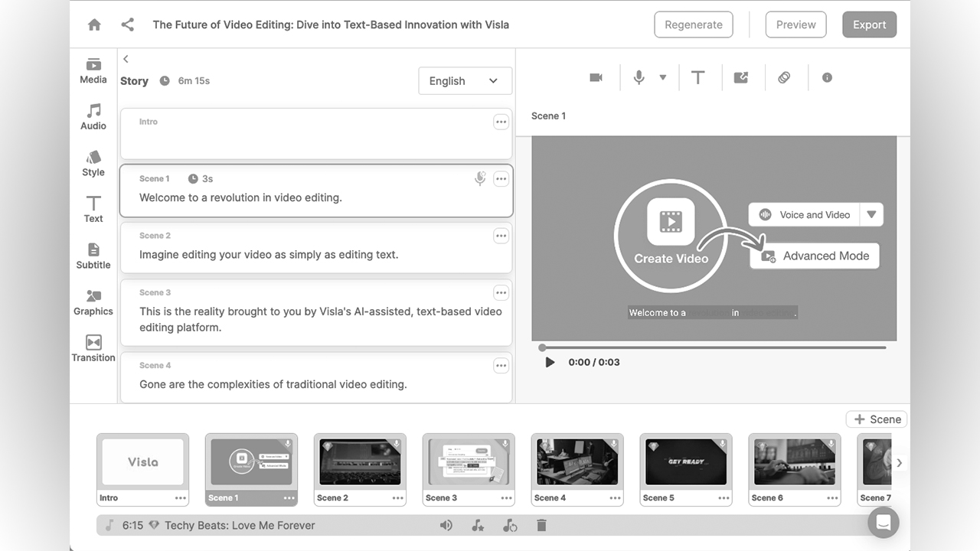The height and width of the screenshot is (551, 980).
Task: Click the Preview button
Action: 796,24
